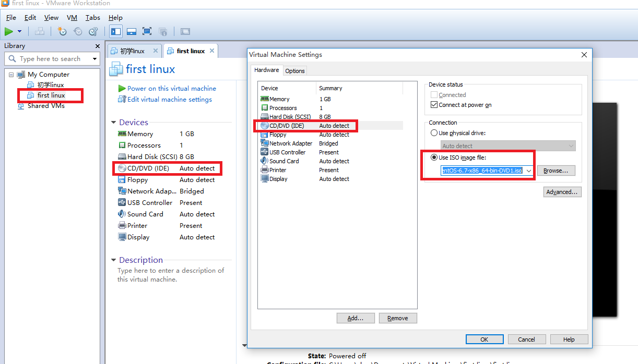The image size is (638, 364).
Task: Click the revert to snapshot icon
Action: click(x=78, y=32)
